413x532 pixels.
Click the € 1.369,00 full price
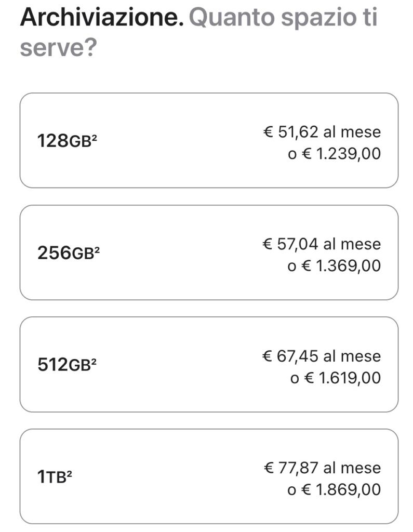click(x=335, y=265)
